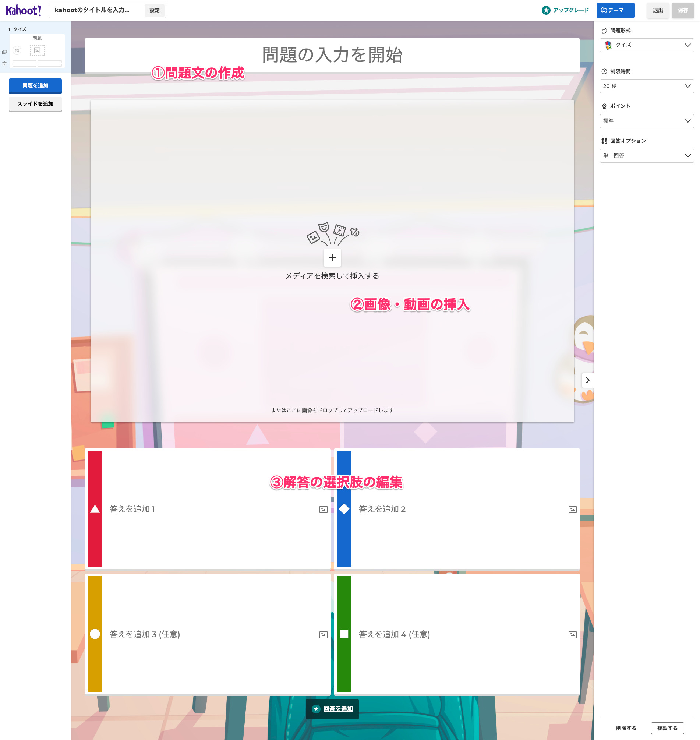Image resolution: width=700 pixels, height=740 pixels.
Task: Click the duplicate question icon in the sidebar
Action: 5,52
